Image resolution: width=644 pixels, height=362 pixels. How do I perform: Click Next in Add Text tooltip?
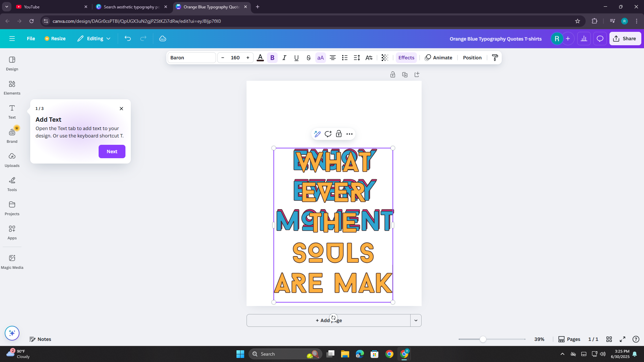pos(112,152)
